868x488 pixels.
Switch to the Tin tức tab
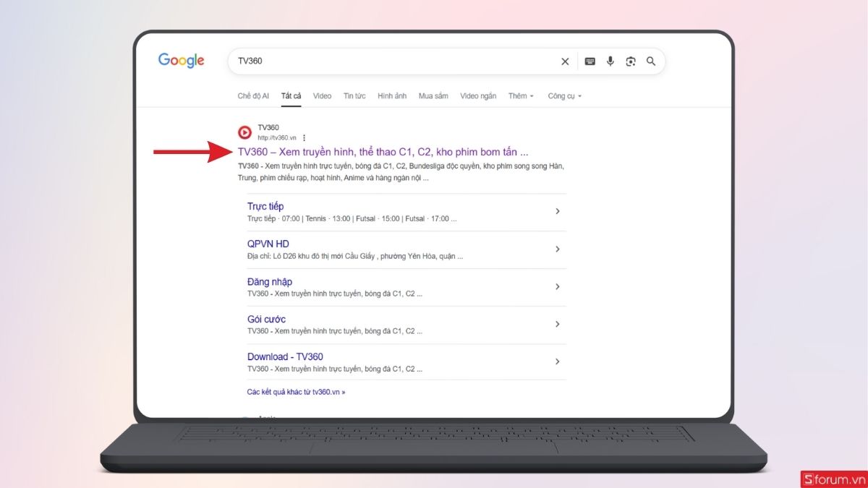point(354,96)
